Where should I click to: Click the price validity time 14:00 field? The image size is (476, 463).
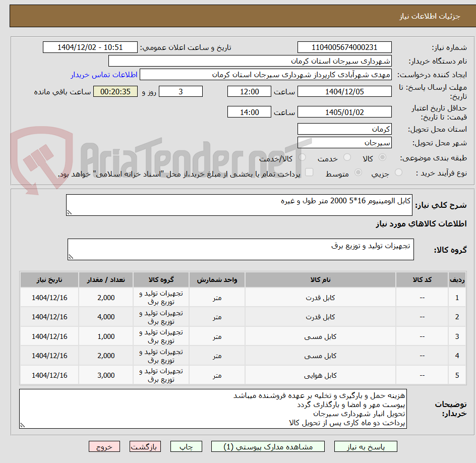pyautogui.click(x=249, y=112)
